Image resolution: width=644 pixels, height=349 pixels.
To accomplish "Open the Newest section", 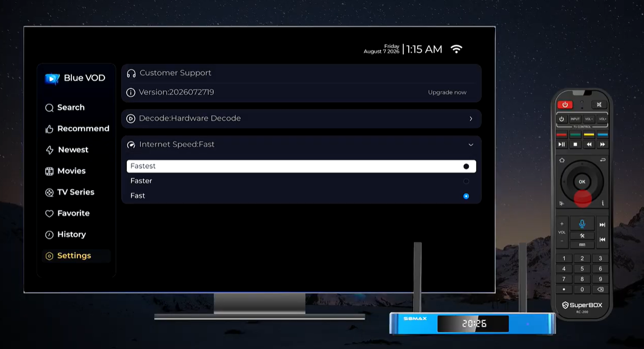I will pos(67,150).
